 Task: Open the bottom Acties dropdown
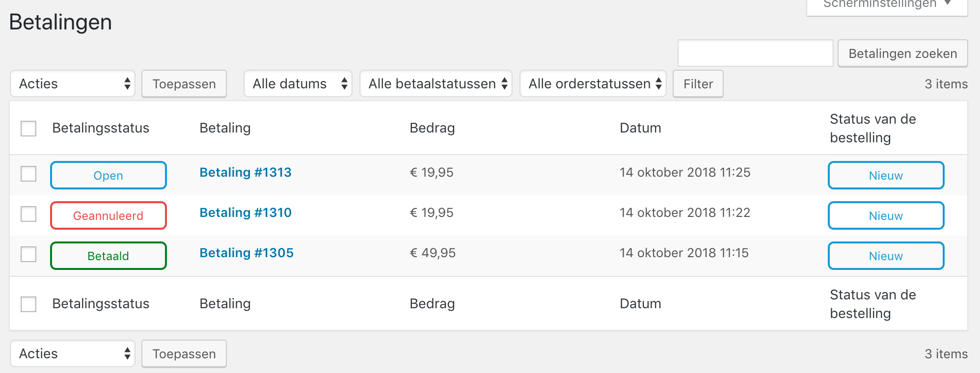click(73, 354)
